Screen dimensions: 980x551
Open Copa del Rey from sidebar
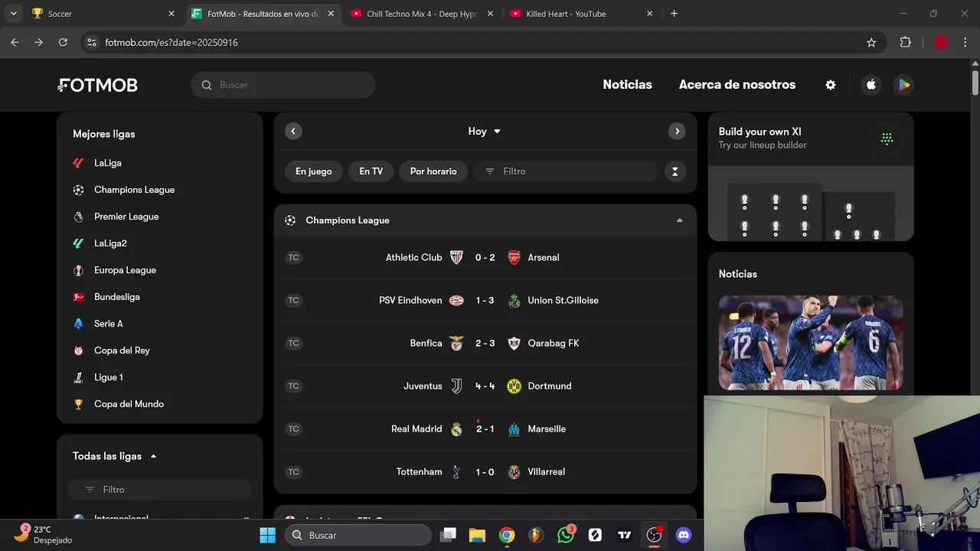click(x=122, y=350)
